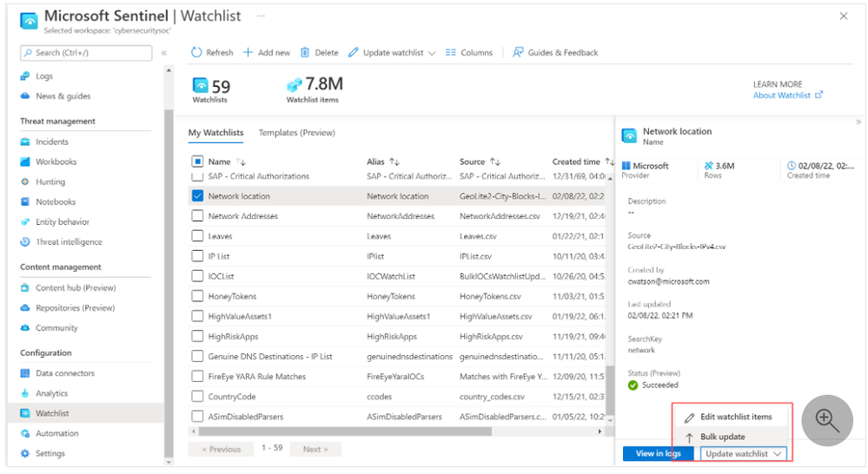Image resolution: width=868 pixels, height=474 pixels.
Task: Uncheck the Network location checkbox
Action: (197, 196)
